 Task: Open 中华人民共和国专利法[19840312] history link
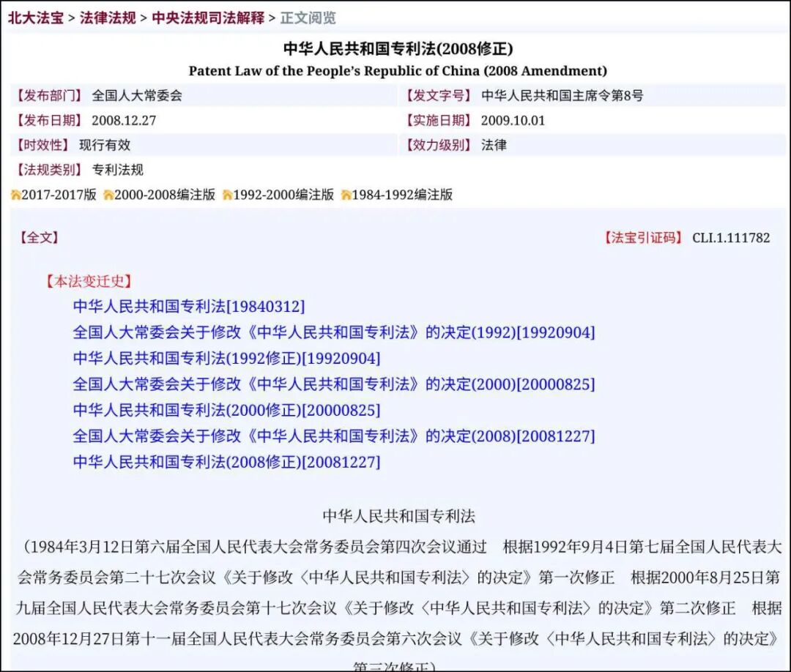[x=188, y=306]
